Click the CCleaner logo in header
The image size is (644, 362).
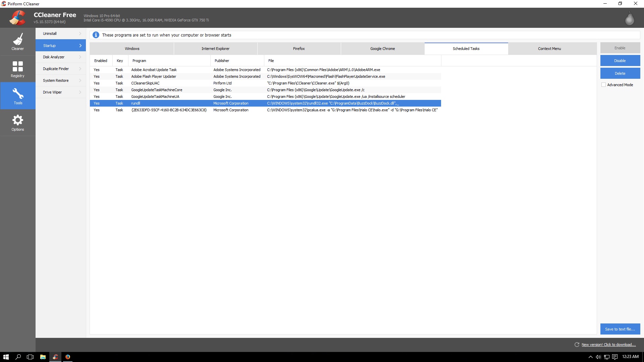tap(17, 18)
